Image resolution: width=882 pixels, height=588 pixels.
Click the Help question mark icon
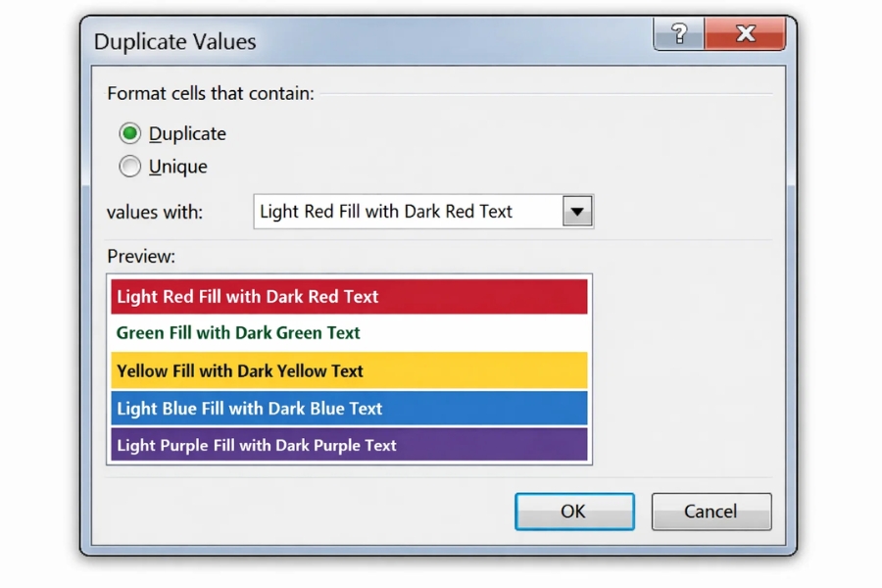677,32
